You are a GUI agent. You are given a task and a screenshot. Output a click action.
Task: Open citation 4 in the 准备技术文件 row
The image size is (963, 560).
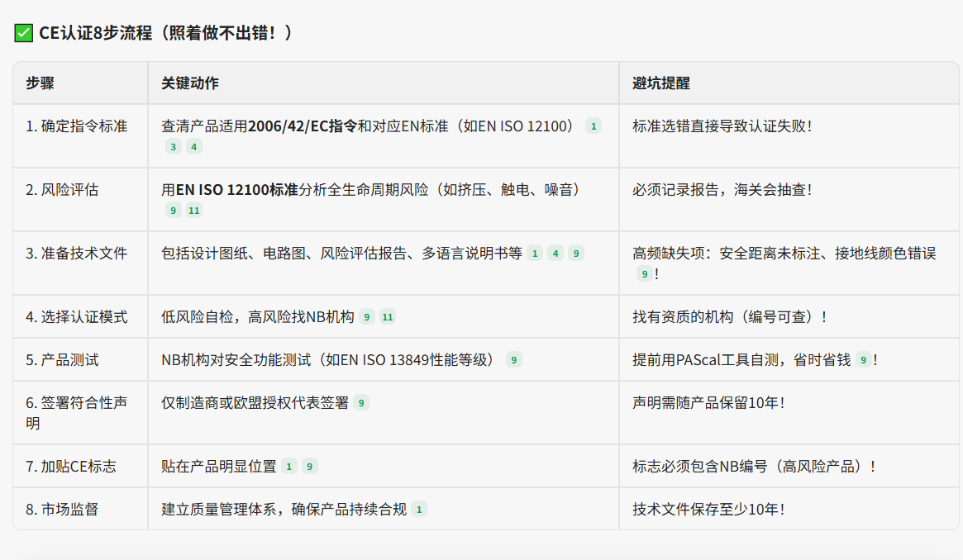[555, 254]
